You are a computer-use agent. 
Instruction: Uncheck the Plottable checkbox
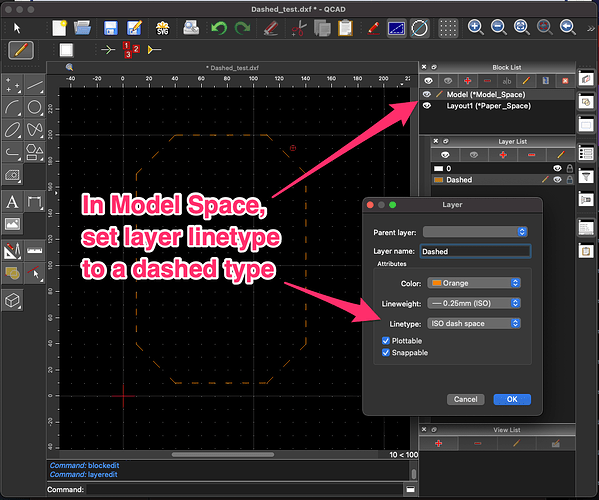pyautogui.click(x=386, y=341)
